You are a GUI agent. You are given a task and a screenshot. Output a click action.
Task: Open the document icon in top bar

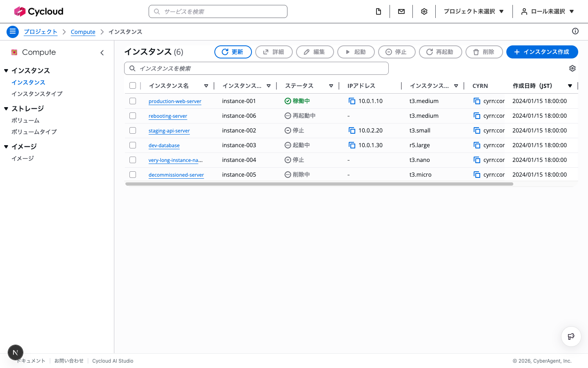point(379,11)
